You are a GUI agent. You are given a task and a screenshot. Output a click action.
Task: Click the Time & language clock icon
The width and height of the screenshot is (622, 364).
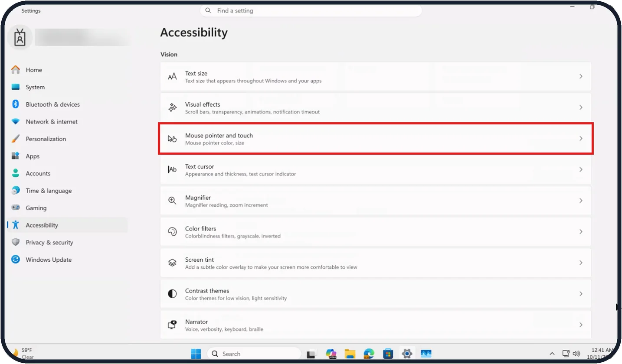(x=16, y=191)
